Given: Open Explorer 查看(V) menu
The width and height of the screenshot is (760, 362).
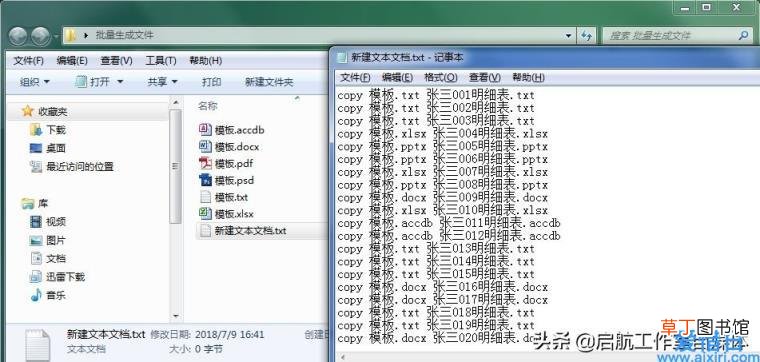Looking at the screenshot, I should pyautogui.click(x=116, y=61).
